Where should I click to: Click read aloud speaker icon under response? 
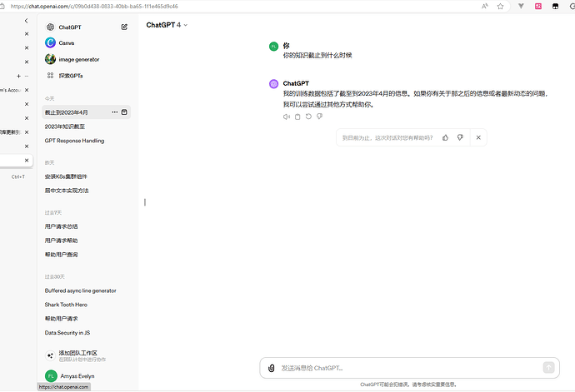(287, 117)
